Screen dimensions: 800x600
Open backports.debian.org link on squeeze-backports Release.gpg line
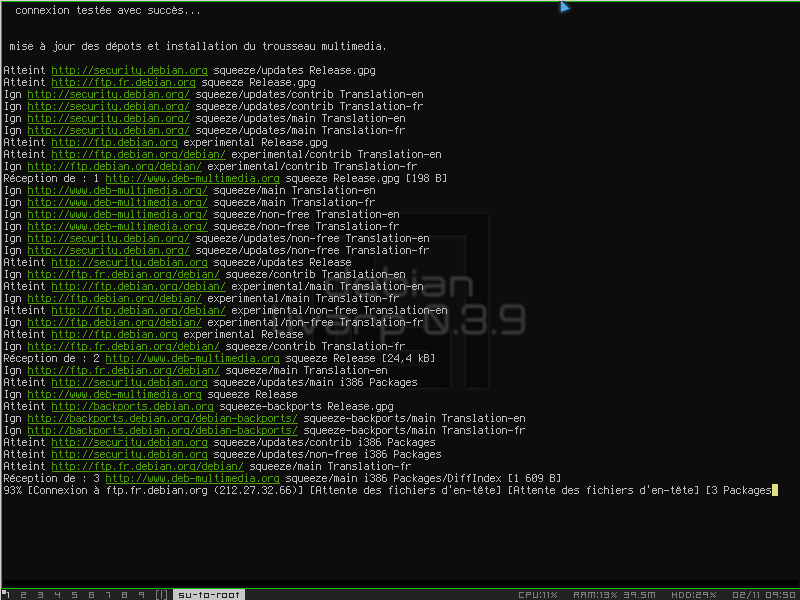point(133,406)
